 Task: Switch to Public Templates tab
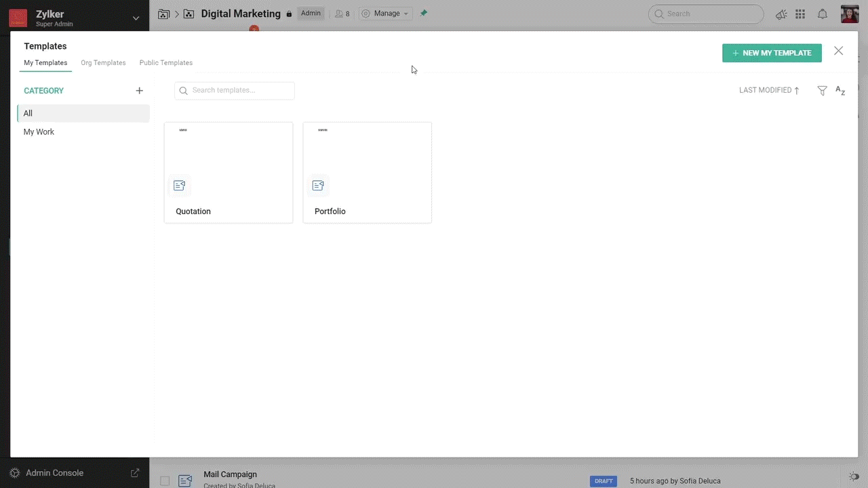[165, 63]
